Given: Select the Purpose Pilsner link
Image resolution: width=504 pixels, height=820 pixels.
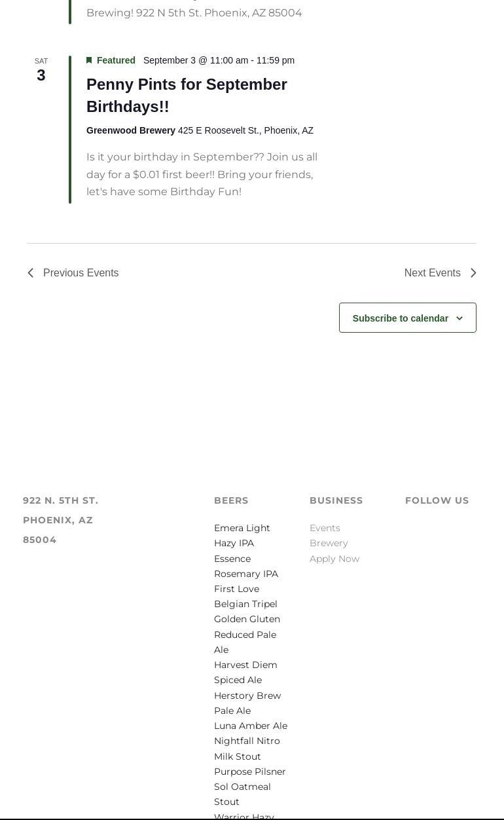Looking at the screenshot, I should click(x=250, y=772).
